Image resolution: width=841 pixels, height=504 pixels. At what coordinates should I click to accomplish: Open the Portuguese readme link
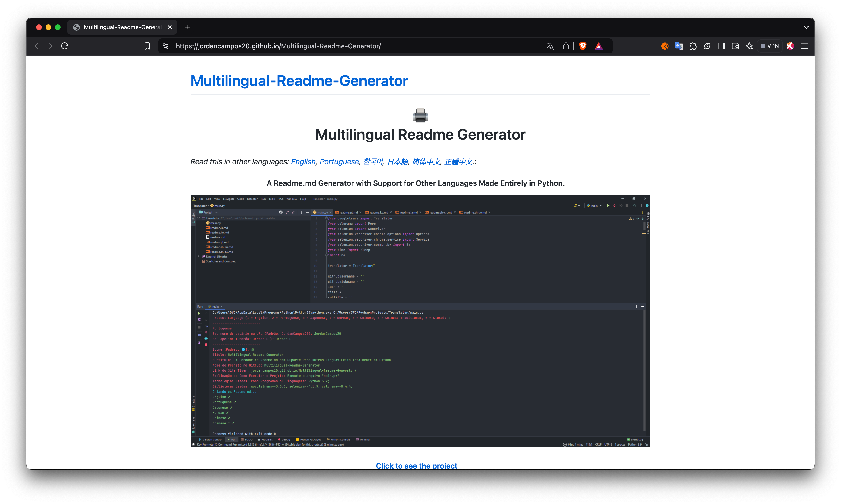[339, 162]
